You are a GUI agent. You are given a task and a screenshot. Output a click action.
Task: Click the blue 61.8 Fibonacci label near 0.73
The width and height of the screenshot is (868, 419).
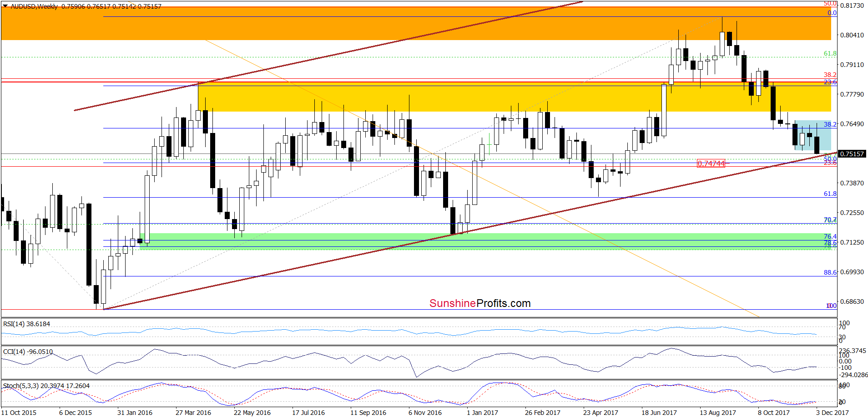(x=830, y=194)
